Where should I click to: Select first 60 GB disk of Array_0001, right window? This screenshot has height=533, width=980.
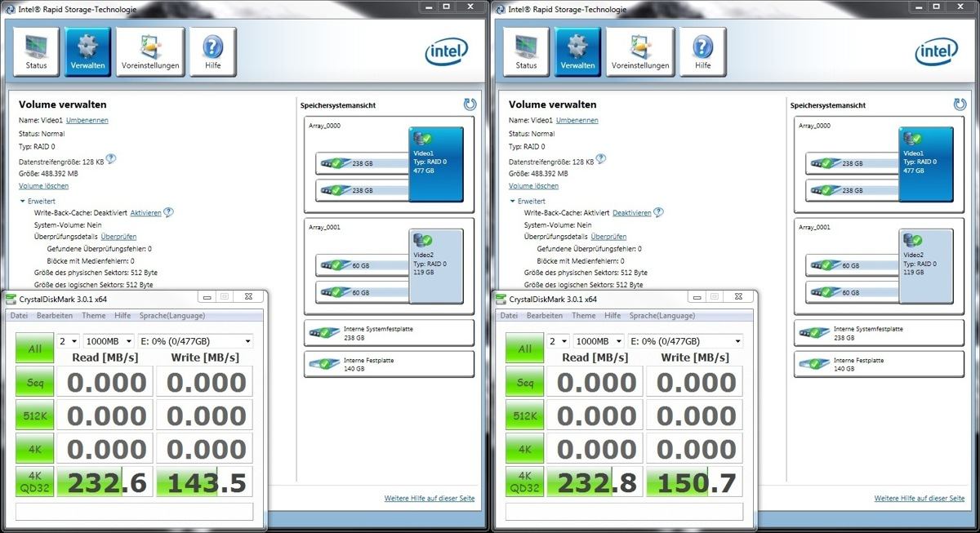click(x=853, y=266)
